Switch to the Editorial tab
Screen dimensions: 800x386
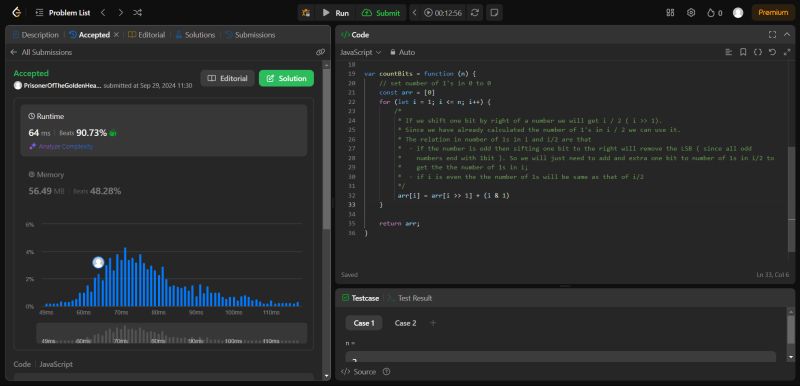(146, 35)
